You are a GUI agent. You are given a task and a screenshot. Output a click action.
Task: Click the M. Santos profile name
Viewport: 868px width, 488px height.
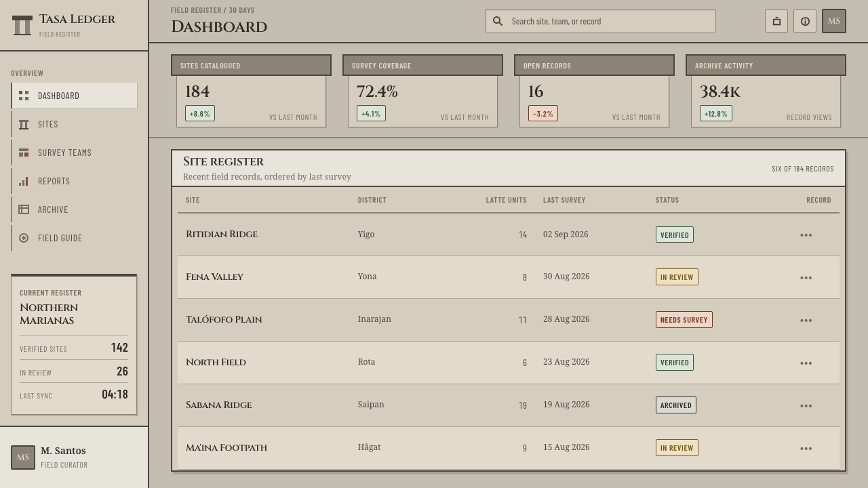pos(63,451)
